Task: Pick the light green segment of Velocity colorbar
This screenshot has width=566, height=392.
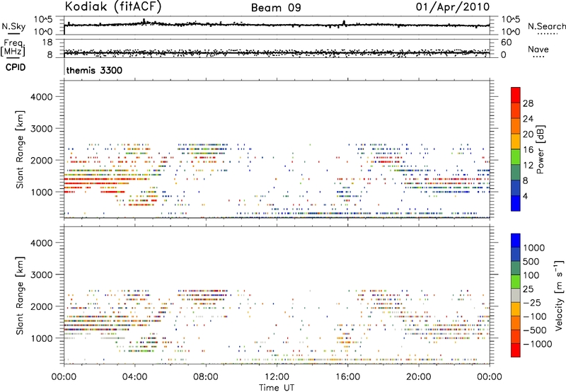Action: 516,282
